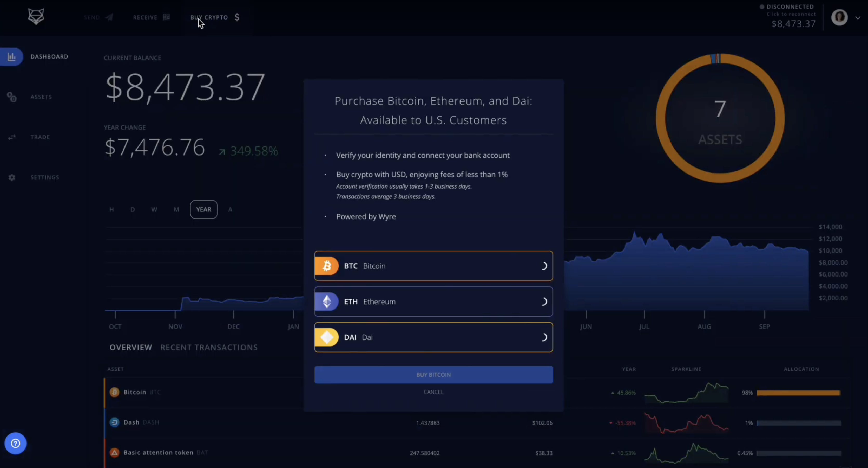Select the BTC Bitcoin option
The image size is (868, 468).
tap(433, 266)
